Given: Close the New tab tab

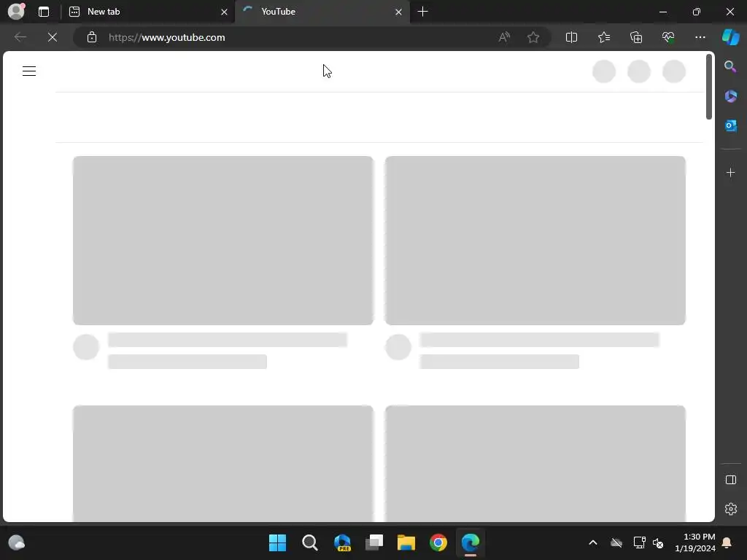Looking at the screenshot, I should [224, 12].
